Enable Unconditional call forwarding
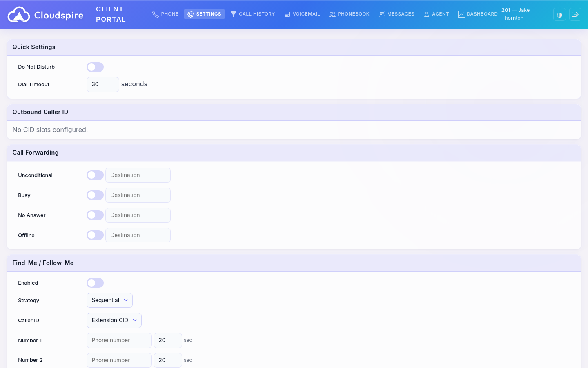 pos(95,175)
